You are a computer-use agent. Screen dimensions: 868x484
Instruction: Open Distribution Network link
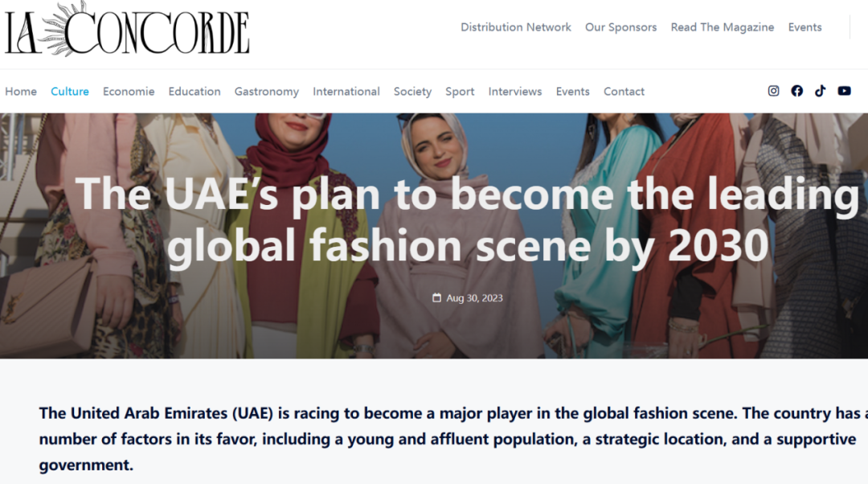pos(515,27)
